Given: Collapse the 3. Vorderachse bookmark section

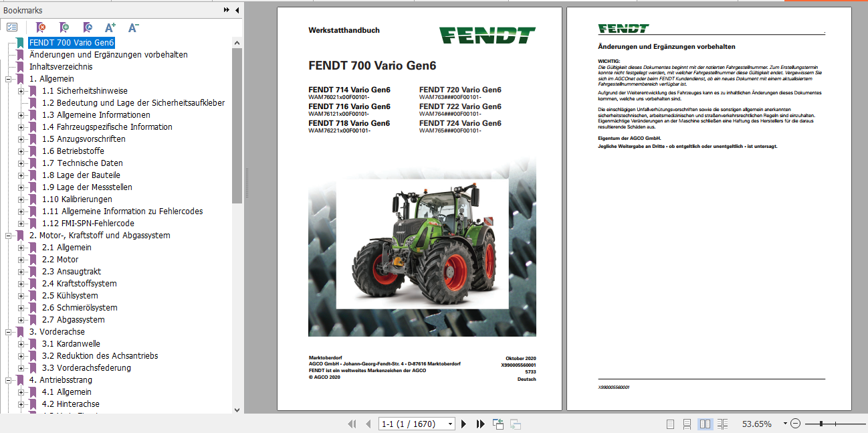Looking at the screenshot, I should pyautogui.click(x=9, y=332).
